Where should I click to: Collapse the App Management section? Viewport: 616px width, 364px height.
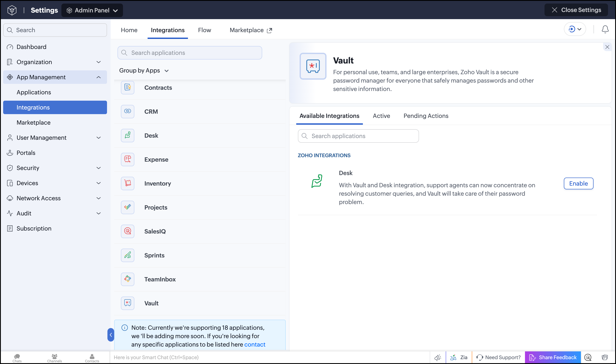99,77
